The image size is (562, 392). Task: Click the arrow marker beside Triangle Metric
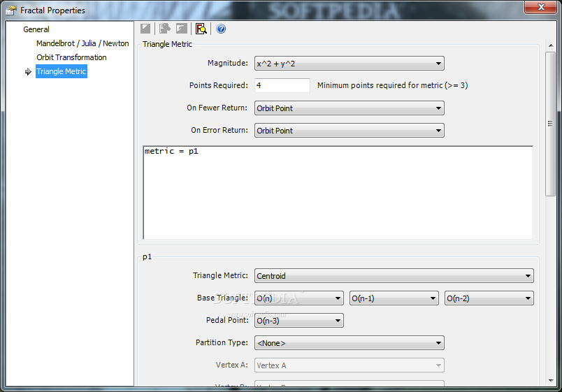28,72
